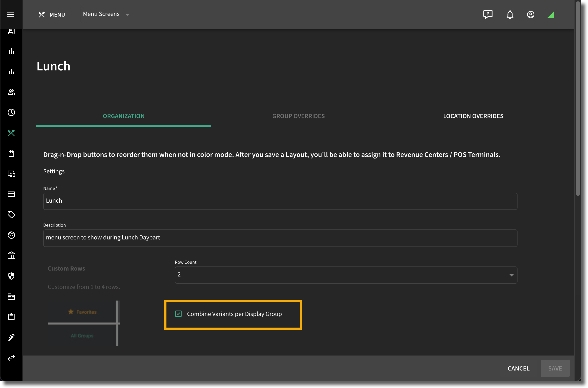The width and height of the screenshot is (588, 388).
Task: Open the user account profile icon
Action: (x=530, y=15)
